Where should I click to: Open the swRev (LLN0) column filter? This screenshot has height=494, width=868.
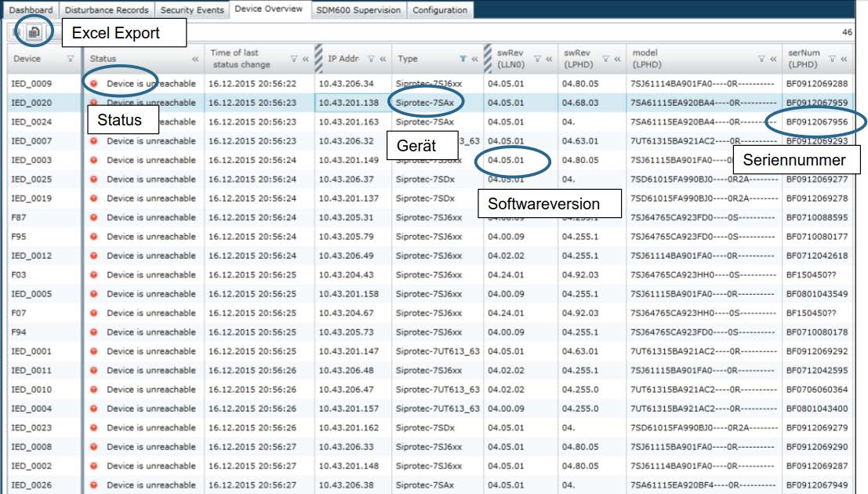(537, 59)
